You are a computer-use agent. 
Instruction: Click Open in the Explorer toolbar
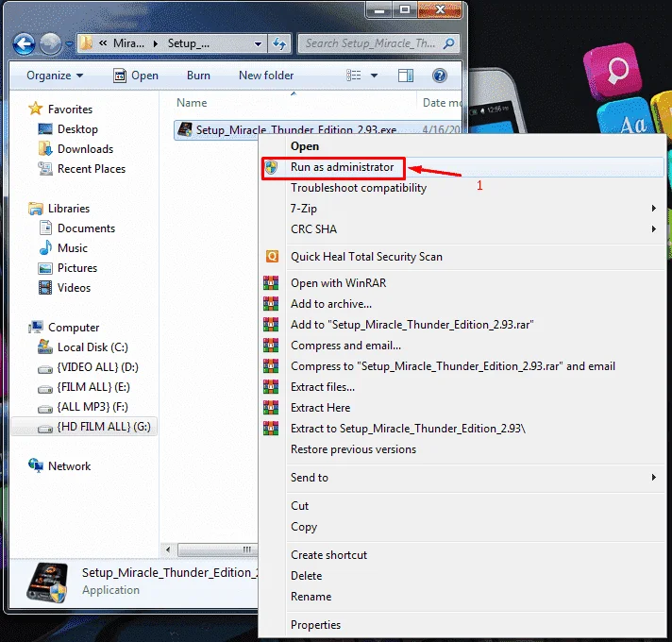click(x=136, y=76)
